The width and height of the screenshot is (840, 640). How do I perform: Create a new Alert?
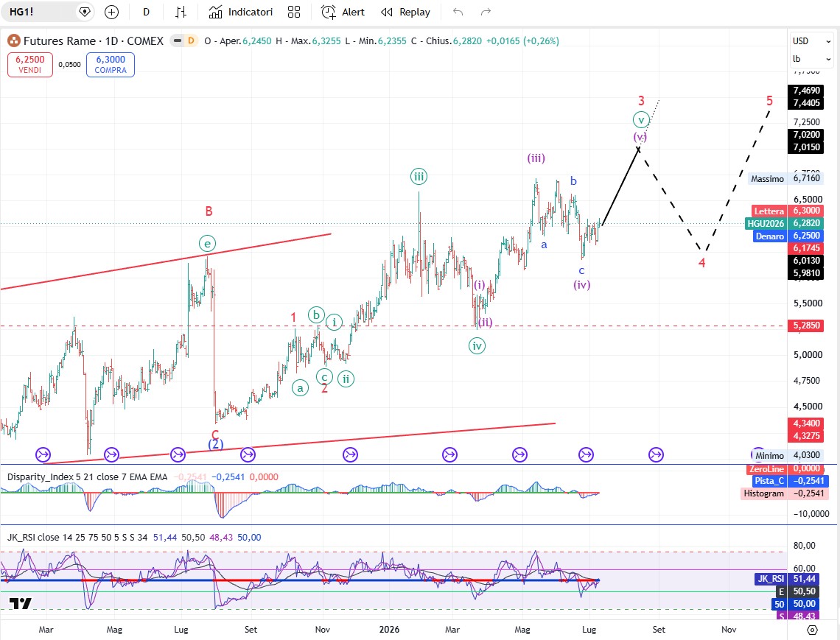(x=343, y=12)
